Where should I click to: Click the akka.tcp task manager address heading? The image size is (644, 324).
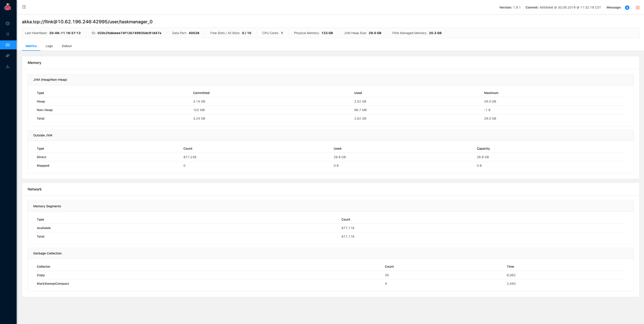(87, 22)
